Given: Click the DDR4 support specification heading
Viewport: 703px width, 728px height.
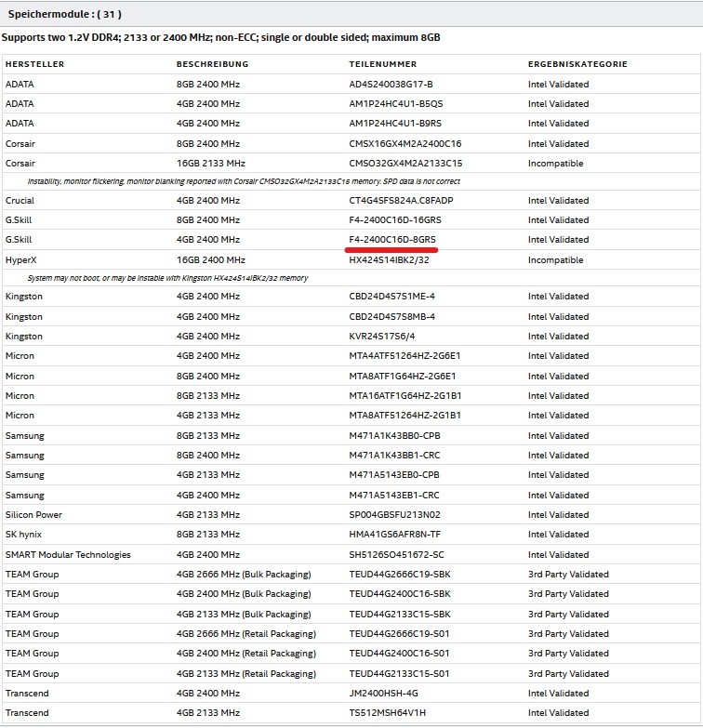Looking at the screenshot, I should point(220,37).
